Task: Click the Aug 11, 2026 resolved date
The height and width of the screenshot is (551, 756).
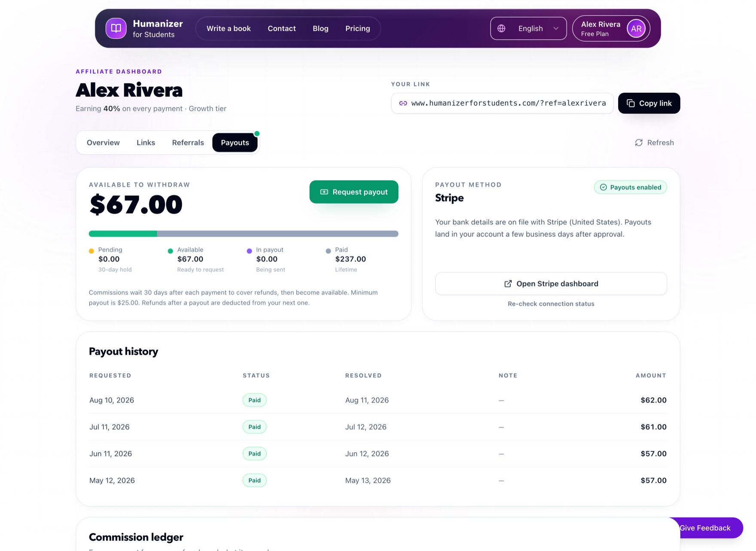Action: tap(367, 400)
